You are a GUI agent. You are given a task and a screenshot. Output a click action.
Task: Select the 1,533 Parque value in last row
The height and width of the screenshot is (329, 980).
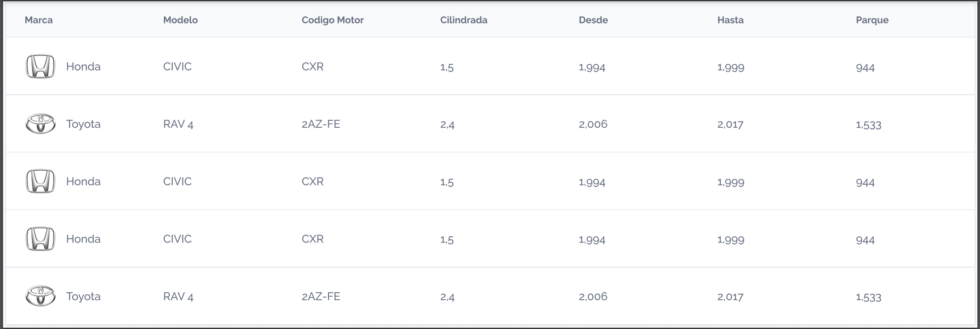click(868, 297)
